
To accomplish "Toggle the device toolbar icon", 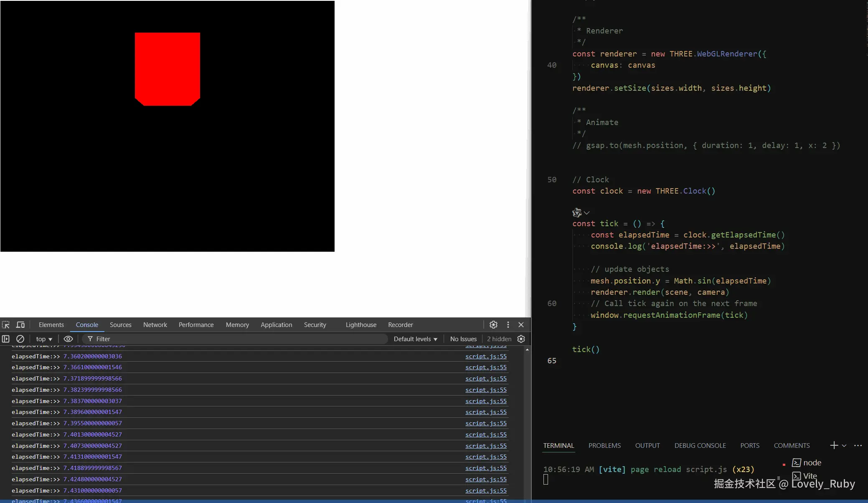I will 20,325.
